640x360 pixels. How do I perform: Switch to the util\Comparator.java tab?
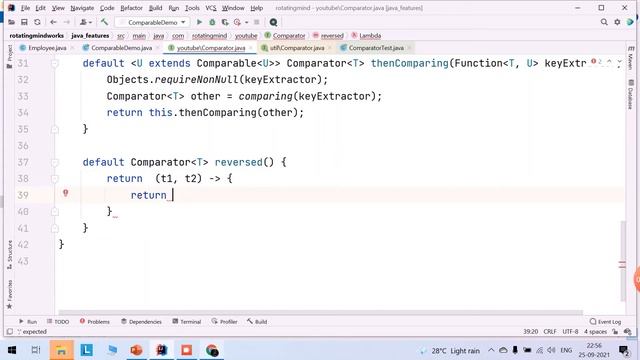tap(297, 48)
